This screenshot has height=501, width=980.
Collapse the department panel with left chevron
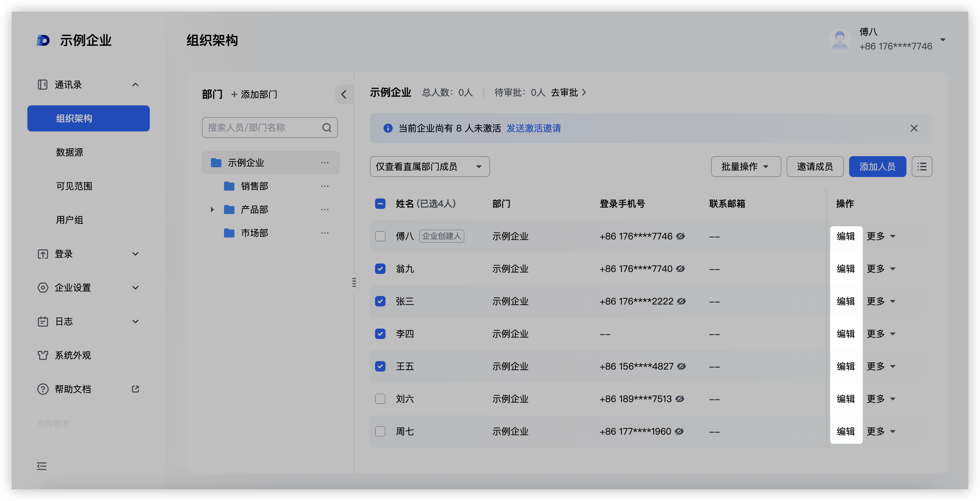[x=344, y=94]
